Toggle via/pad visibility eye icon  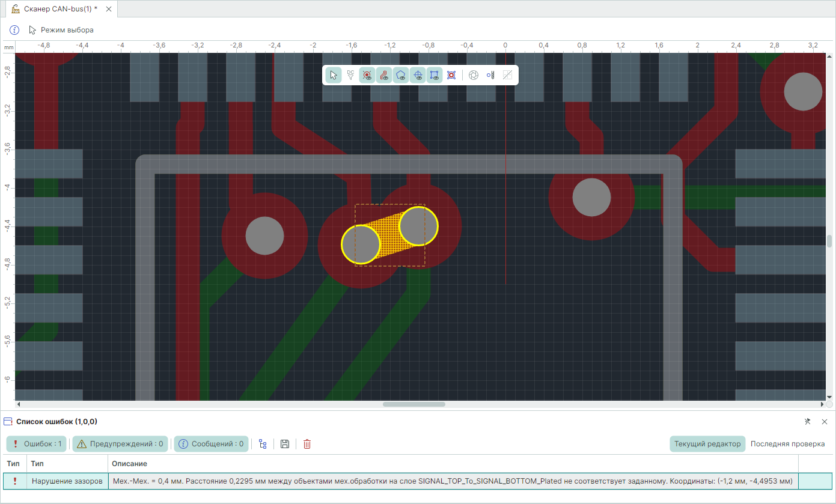coord(367,75)
